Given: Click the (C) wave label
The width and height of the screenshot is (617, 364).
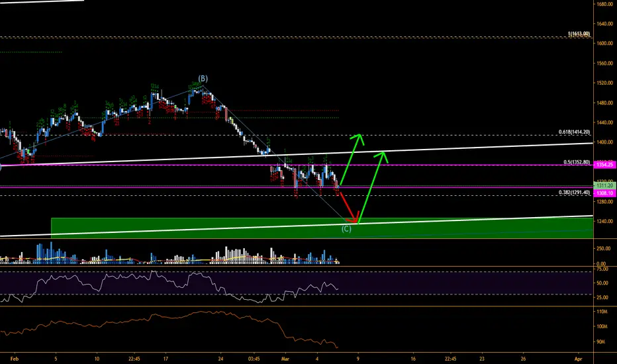Looking at the screenshot, I should [x=346, y=228].
